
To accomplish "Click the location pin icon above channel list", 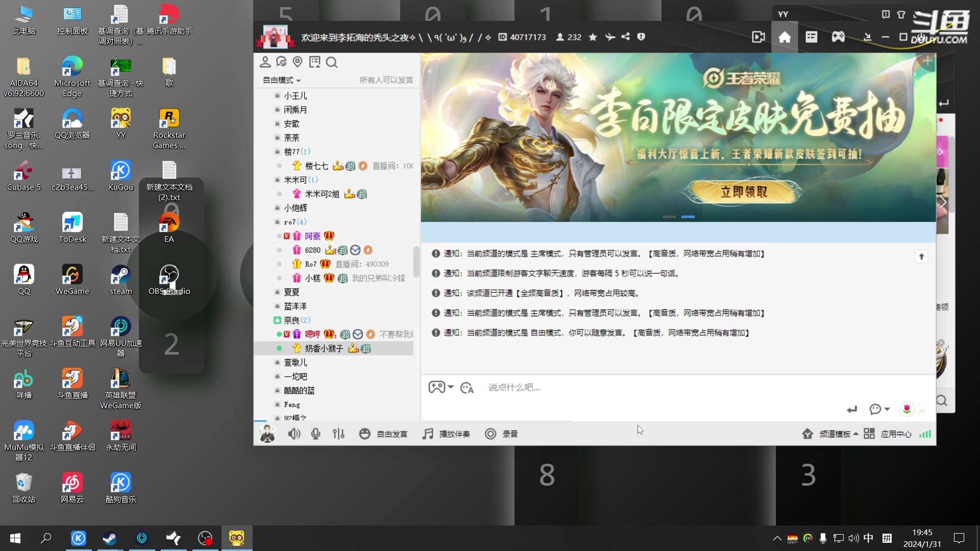I will 298,62.
